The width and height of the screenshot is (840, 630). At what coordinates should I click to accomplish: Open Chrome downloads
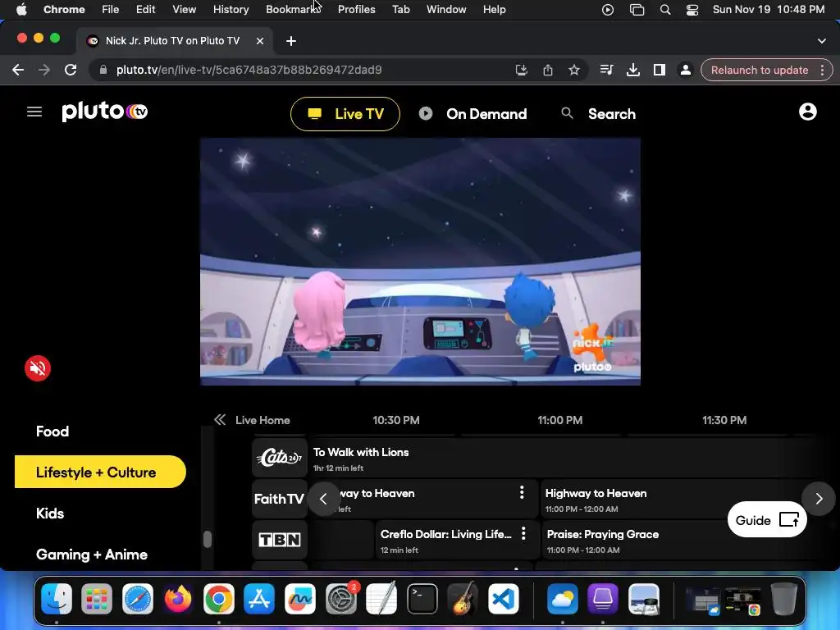[x=632, y=70]
